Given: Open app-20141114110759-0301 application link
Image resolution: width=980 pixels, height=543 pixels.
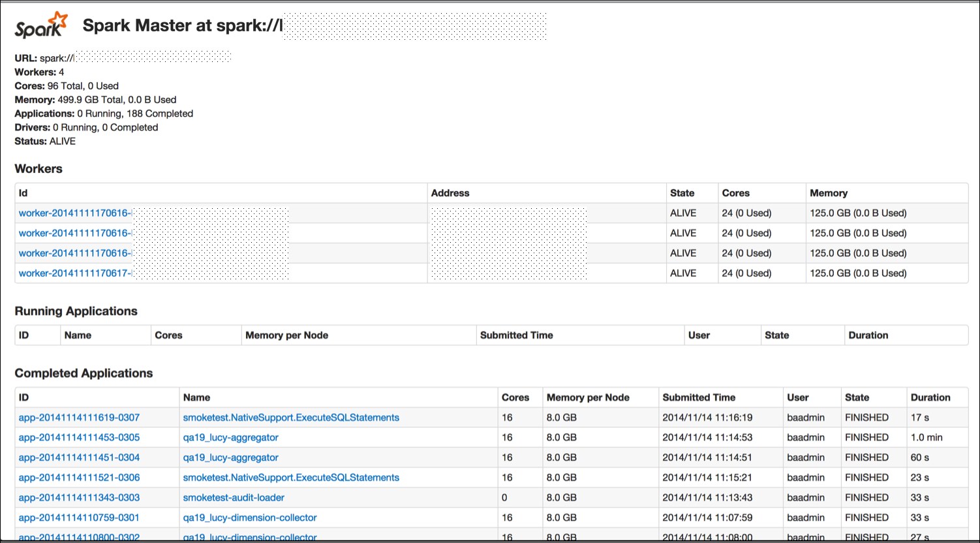Looking at the screenshot, I should pyautogui.click(x=79, y=518).
